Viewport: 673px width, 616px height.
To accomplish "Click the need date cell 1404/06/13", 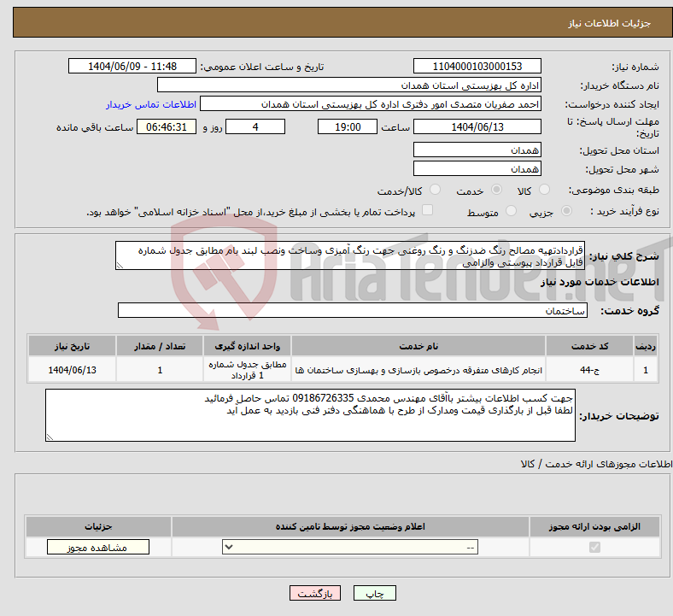I will (x=72, y=370).
